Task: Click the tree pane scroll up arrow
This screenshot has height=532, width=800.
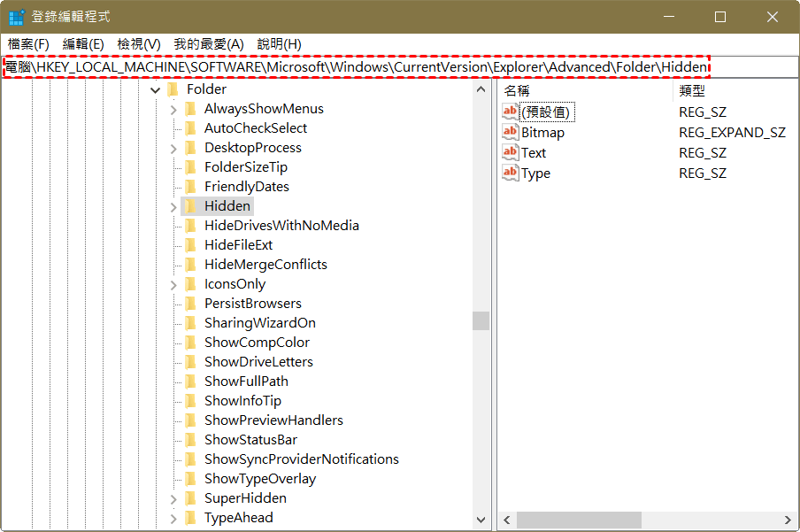Action: pyautogui.click(x=481, y=89)
